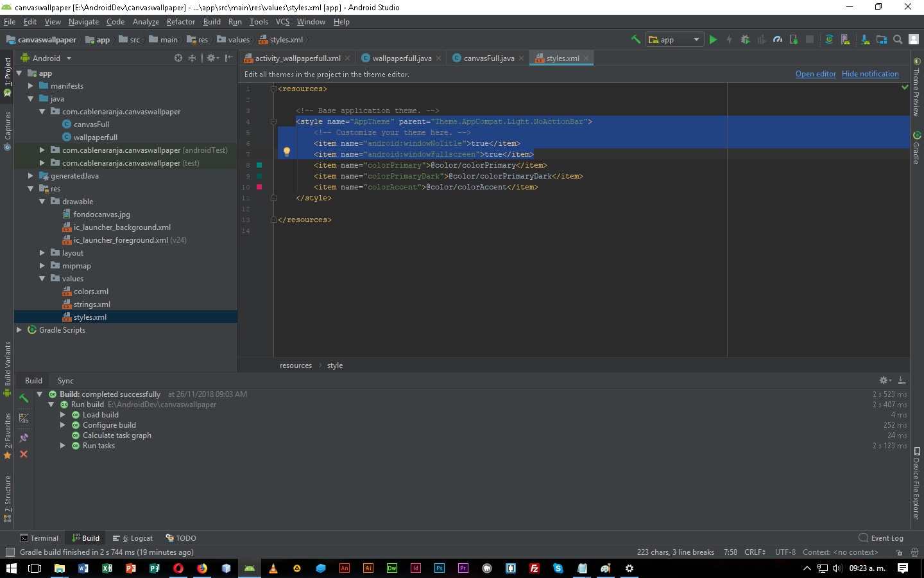Screen dimensions: 924x578
Task: Toggle the Theme Preview side button
Action: coord(916,87)
